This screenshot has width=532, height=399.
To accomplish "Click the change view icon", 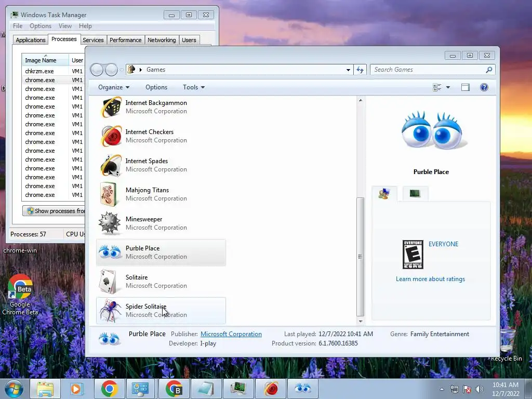I will 437,87.
